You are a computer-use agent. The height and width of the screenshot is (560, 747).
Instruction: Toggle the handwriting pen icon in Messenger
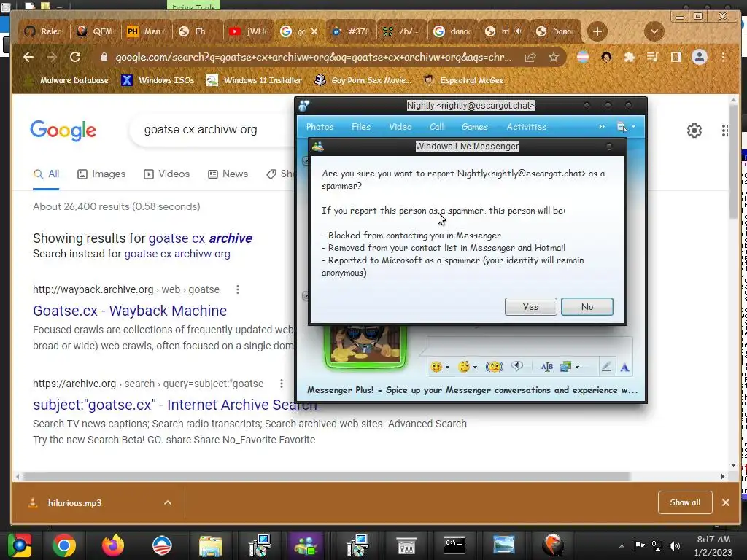pos(606,367)
